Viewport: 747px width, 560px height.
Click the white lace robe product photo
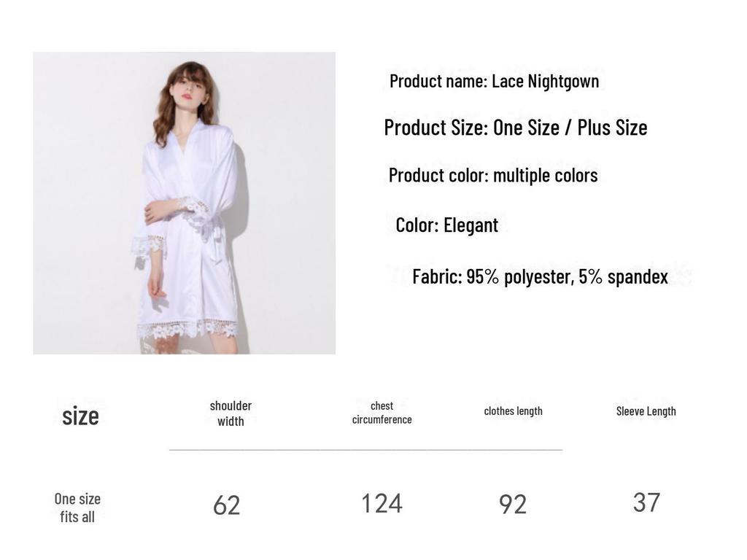pyautogui.click(x=185, y=203)
